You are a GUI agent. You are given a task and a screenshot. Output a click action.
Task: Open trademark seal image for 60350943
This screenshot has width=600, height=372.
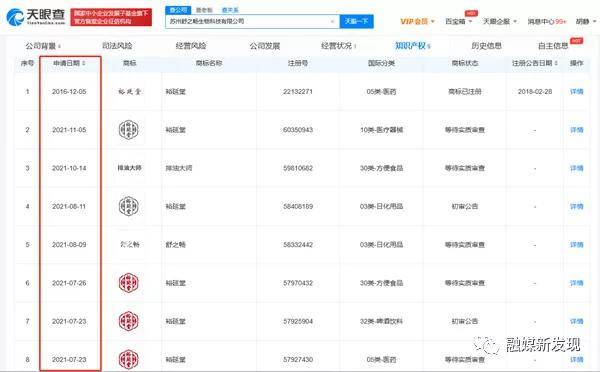(x=129, y=130)
